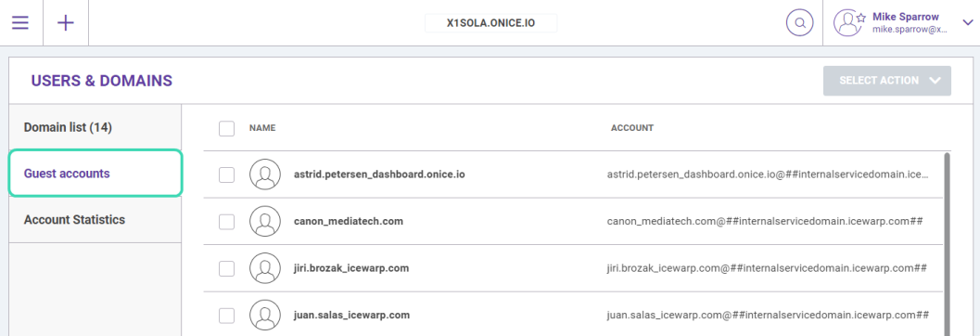Toggle the select-all checkbox in header

pos(226,128)
